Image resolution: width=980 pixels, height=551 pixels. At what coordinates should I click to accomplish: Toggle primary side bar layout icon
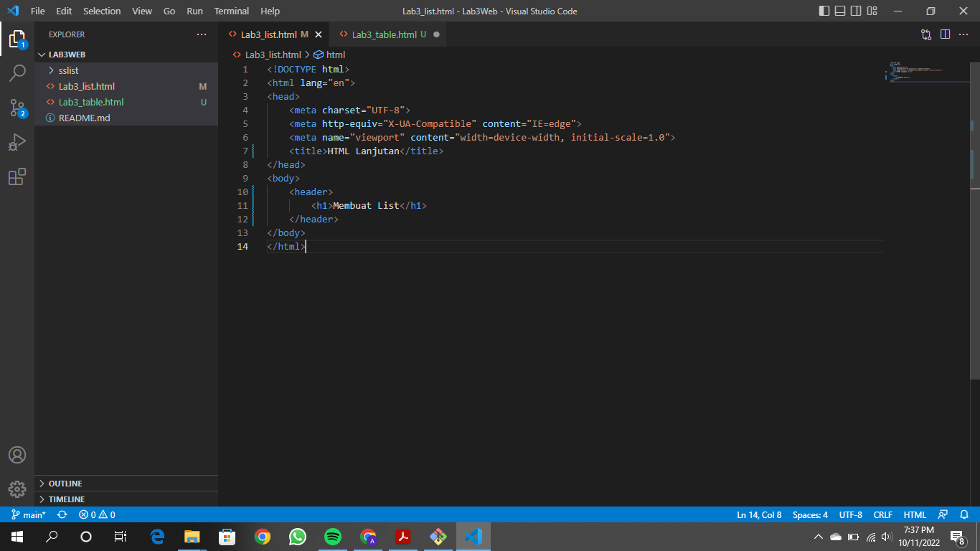pyautogui.click(x=824, y=11)
